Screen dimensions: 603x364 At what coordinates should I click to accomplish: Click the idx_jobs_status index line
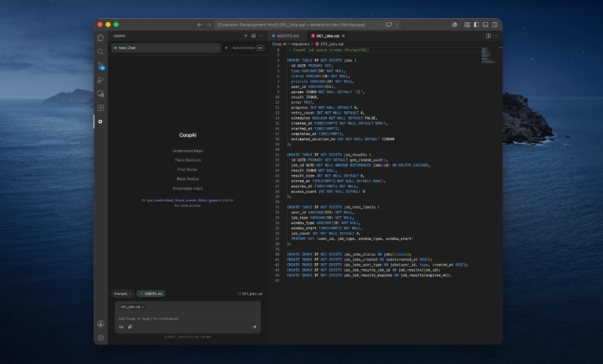click(349, 254)
